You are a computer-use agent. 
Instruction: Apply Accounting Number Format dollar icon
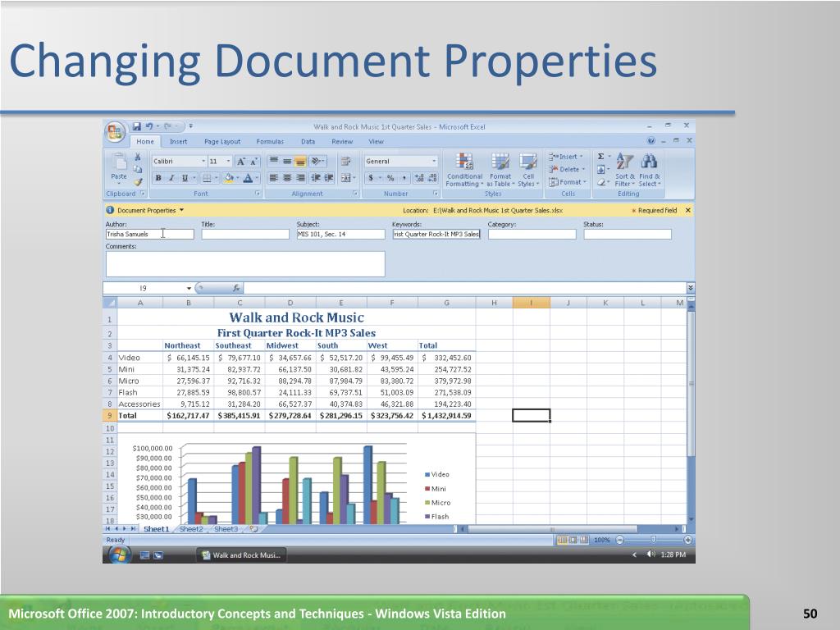coord(371,178)
